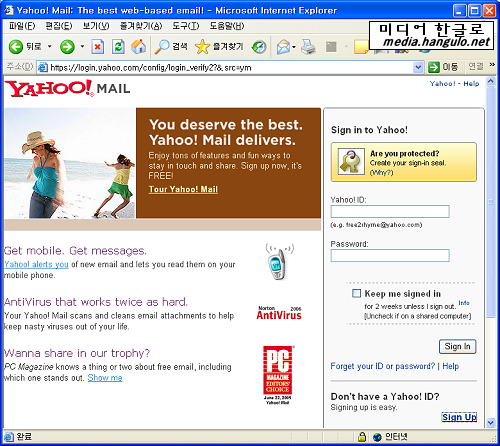
Task: Enable Keep me signed in checkbox
Action: point(356,293)
